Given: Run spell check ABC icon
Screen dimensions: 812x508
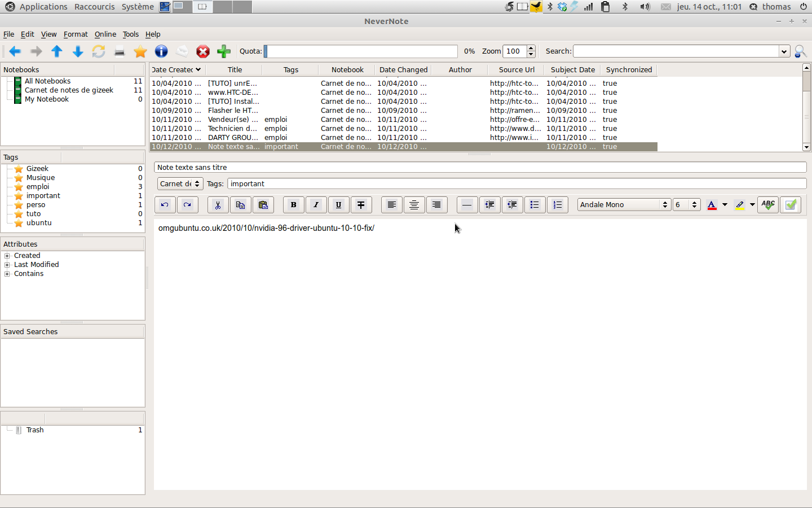Looking at the screenshot, I should pos(768,205).
